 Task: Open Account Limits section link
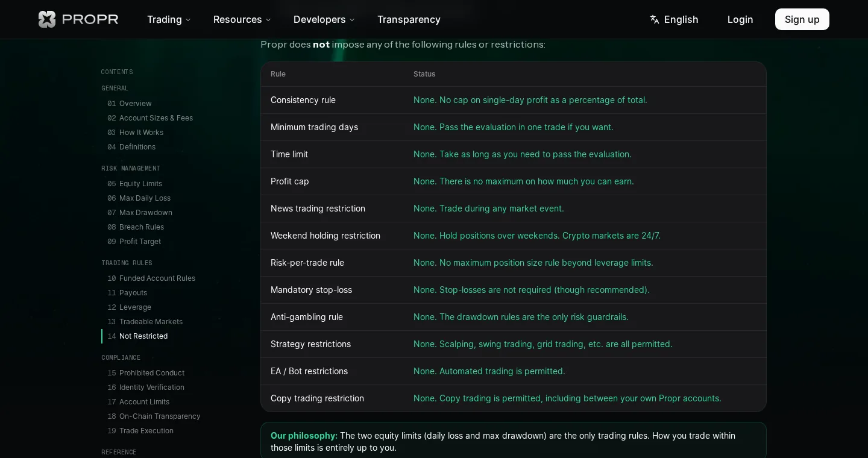coord(138,402)
